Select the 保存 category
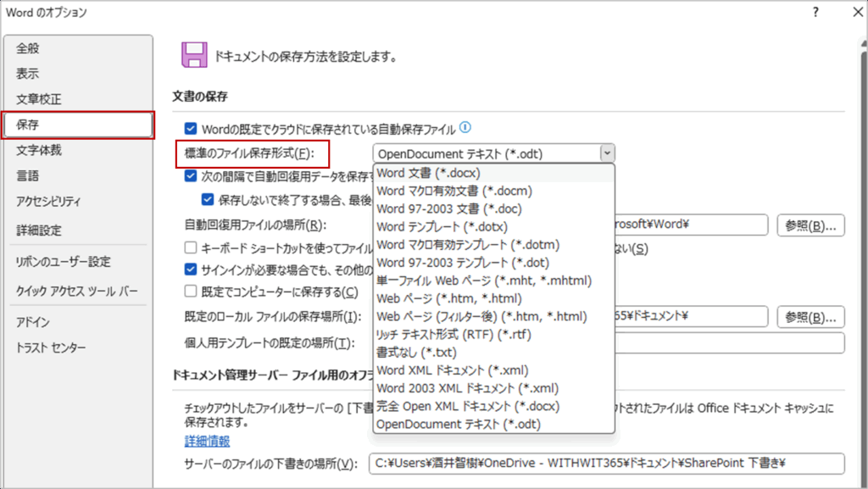The height and width of the screenshot is (489, 868). 78,125
